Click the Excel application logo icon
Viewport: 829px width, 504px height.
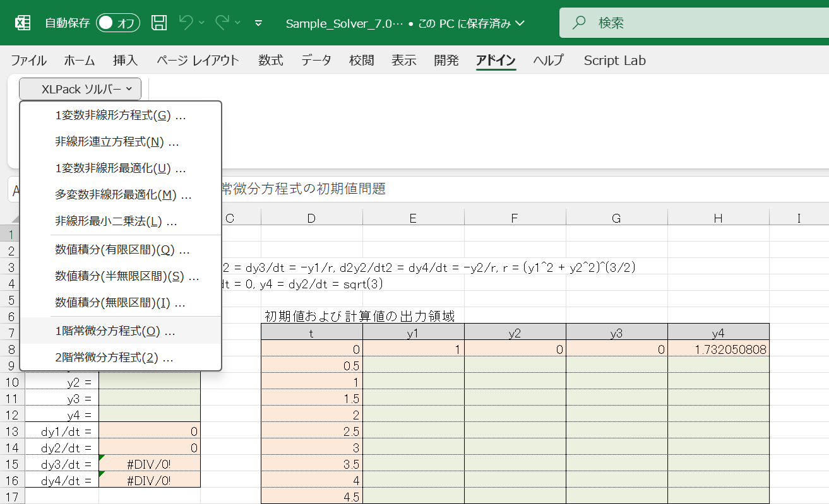pyautogui.click(x=23, y=23)
